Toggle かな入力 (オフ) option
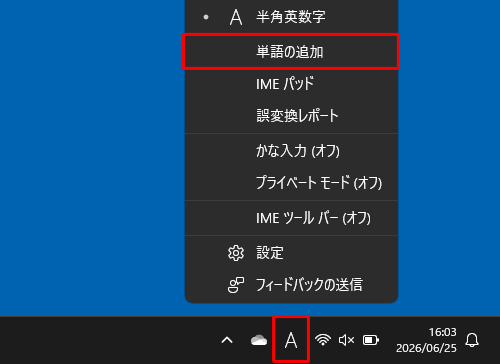Screen dimensions: 500x364 (291, 151)
